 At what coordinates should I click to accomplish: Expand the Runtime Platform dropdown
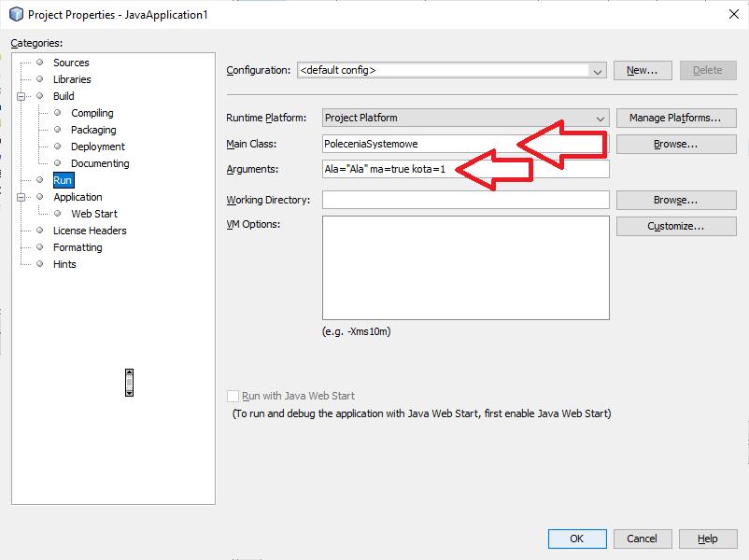point(601,119)
